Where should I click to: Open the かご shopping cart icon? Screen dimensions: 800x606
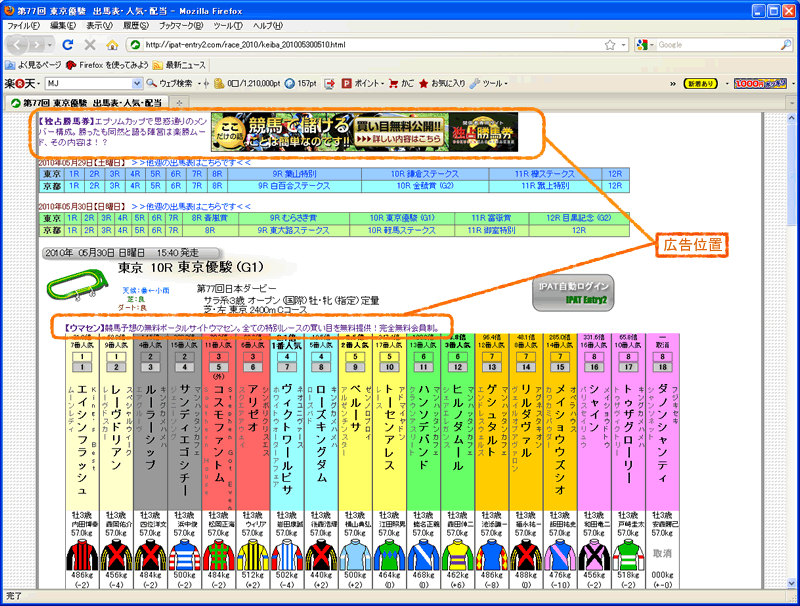(400, 83)
